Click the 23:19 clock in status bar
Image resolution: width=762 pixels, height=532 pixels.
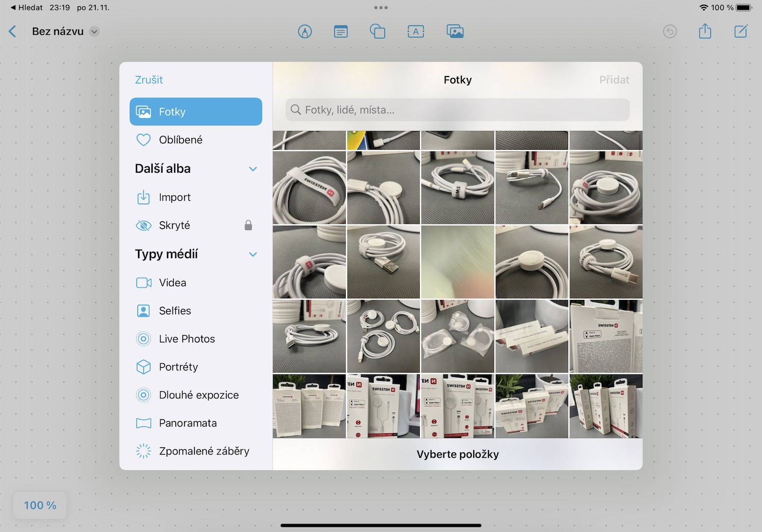(x=59, y=7)
